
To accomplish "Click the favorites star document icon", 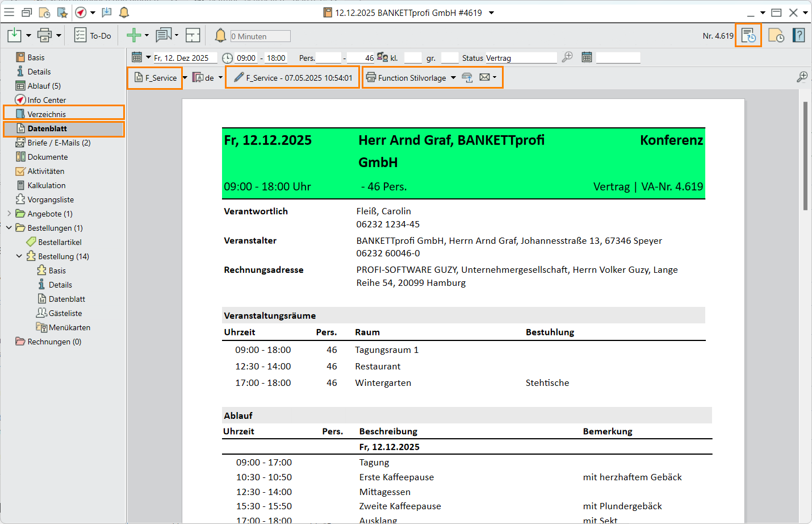I will coord(62,13).
